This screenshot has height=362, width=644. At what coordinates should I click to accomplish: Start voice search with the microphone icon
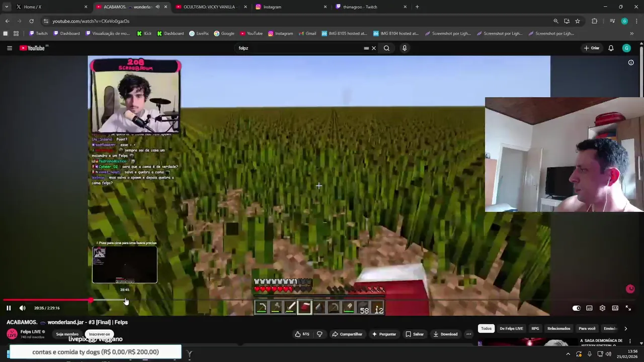404,48
